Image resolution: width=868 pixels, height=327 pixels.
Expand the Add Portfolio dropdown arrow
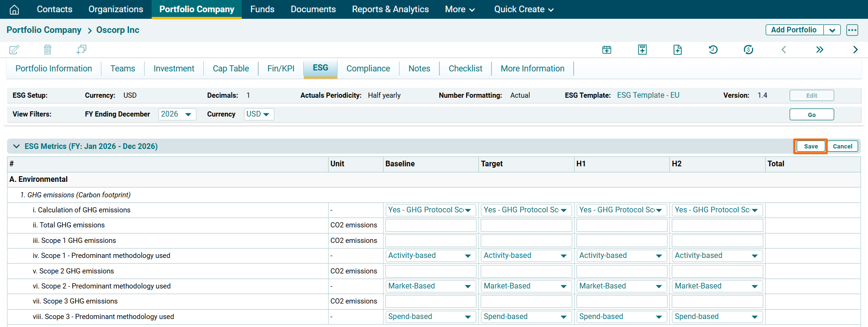click(832, 30)
